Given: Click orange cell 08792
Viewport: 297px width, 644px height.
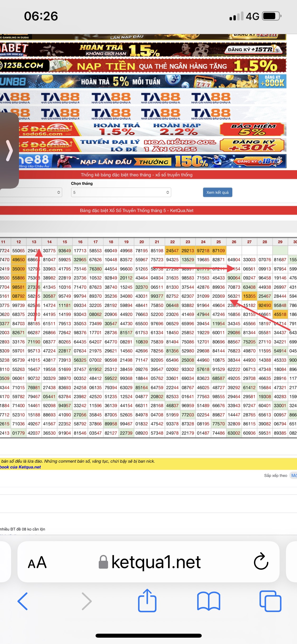Looking at the screenshot, I should [18, 296].
